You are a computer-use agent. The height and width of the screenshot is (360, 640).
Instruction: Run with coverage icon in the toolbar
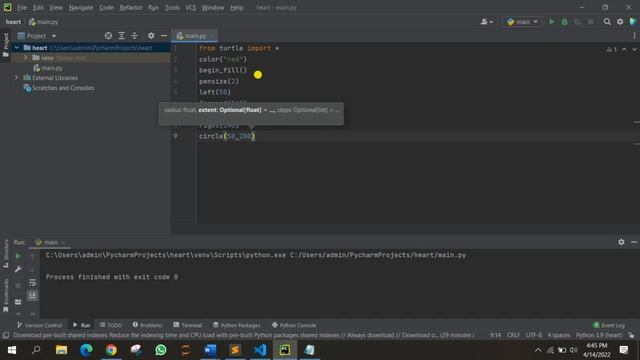click(x=578, y=22)
